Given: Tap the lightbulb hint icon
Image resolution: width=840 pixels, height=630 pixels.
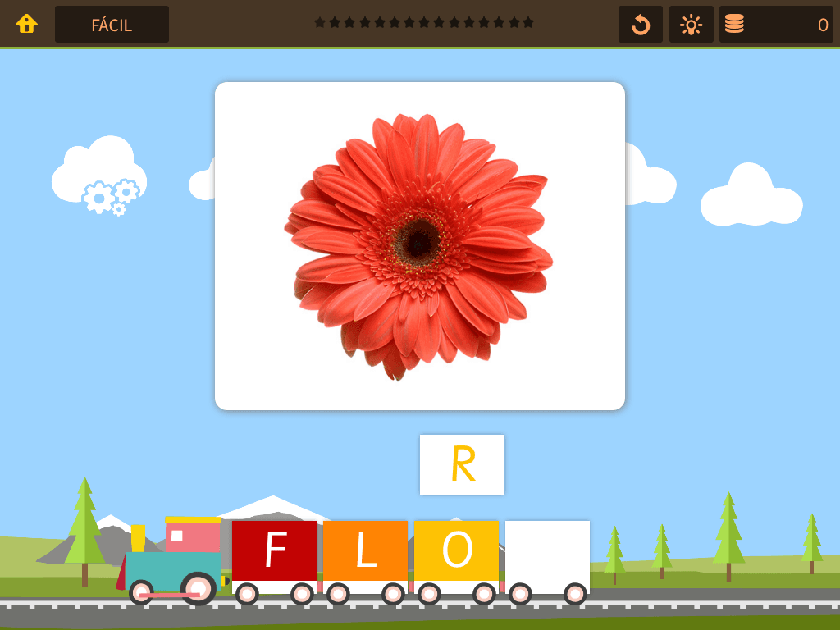Looking at the screenshot, I should pyautogui.click(x=691, y=25).
